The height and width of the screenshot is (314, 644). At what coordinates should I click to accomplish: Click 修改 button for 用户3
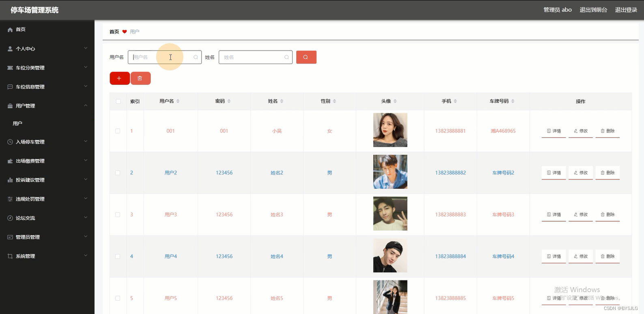tap(581, 215)
